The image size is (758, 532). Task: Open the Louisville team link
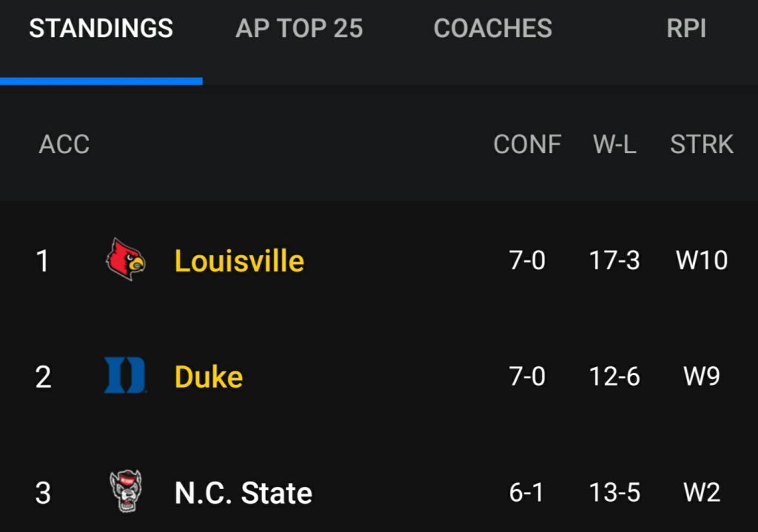239,260
